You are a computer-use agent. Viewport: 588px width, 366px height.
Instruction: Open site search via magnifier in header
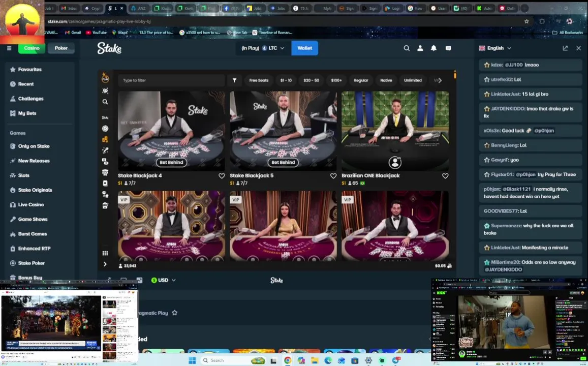[407, 48]
